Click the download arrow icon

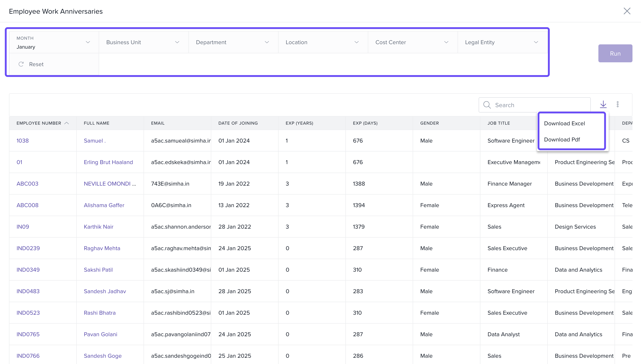click(603, 104)
